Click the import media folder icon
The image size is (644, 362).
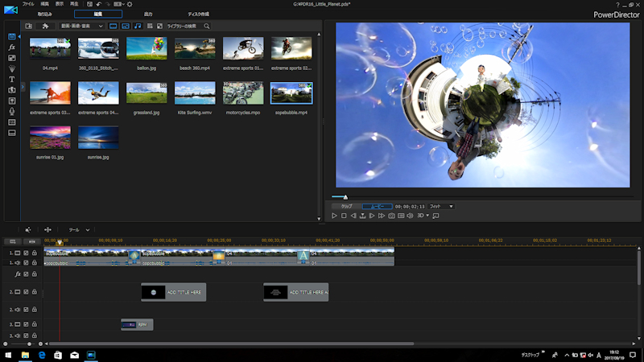(29, 26)
